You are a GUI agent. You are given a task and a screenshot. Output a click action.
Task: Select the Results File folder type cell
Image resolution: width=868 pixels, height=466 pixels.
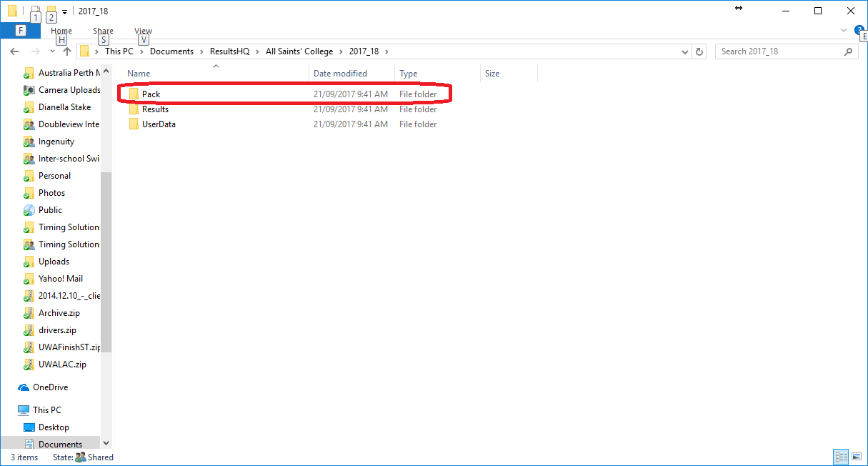tap(418, 109)
